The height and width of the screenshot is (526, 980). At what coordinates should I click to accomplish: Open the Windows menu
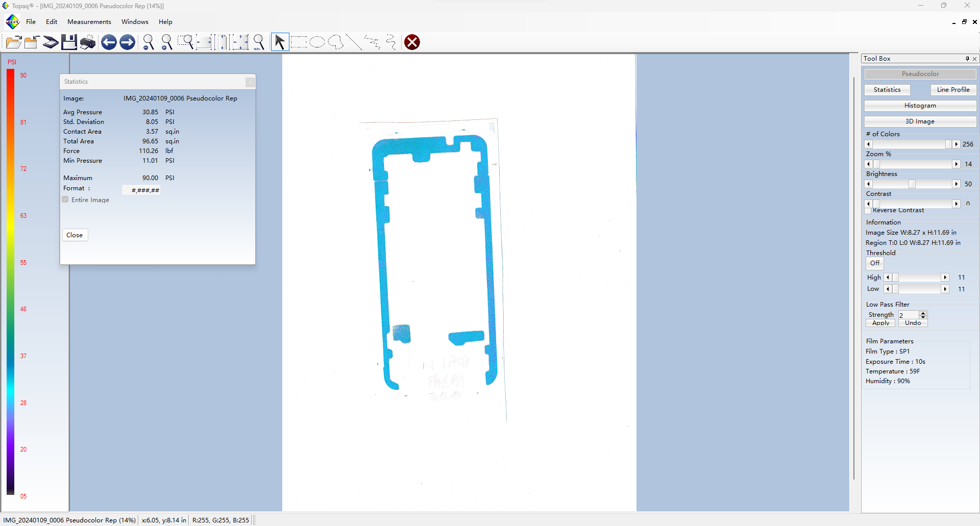coord(135,22)
